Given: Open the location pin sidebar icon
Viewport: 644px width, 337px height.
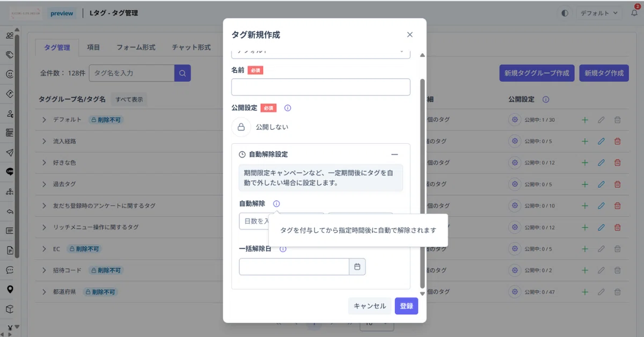Looking at the screenshot, I should [x=10, y=289].
